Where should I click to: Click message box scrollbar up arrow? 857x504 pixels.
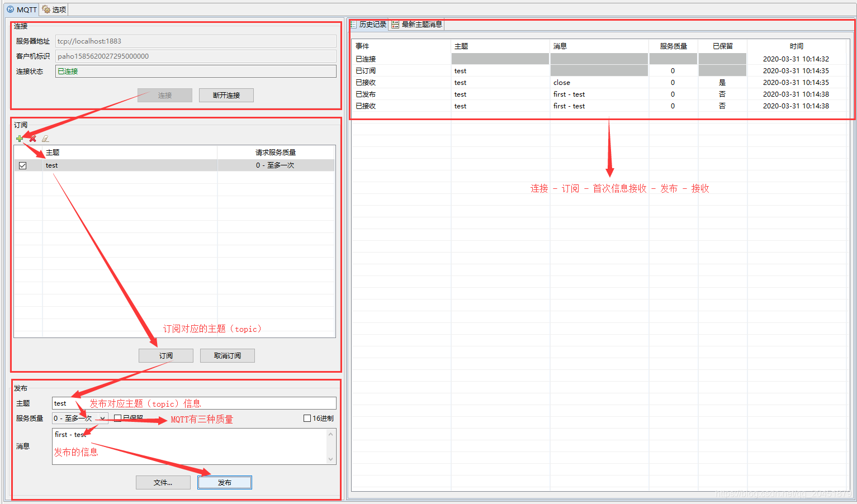pos(331,434)
